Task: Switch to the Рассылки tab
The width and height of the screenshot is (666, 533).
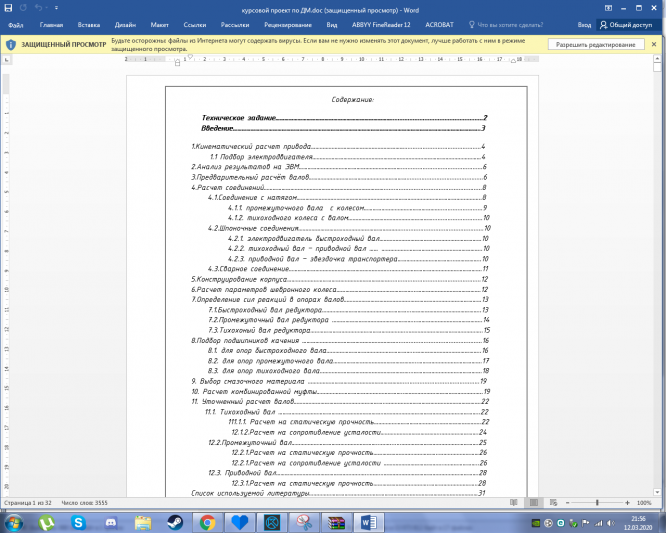Action: pyautogui.click(x=235, y=25)
